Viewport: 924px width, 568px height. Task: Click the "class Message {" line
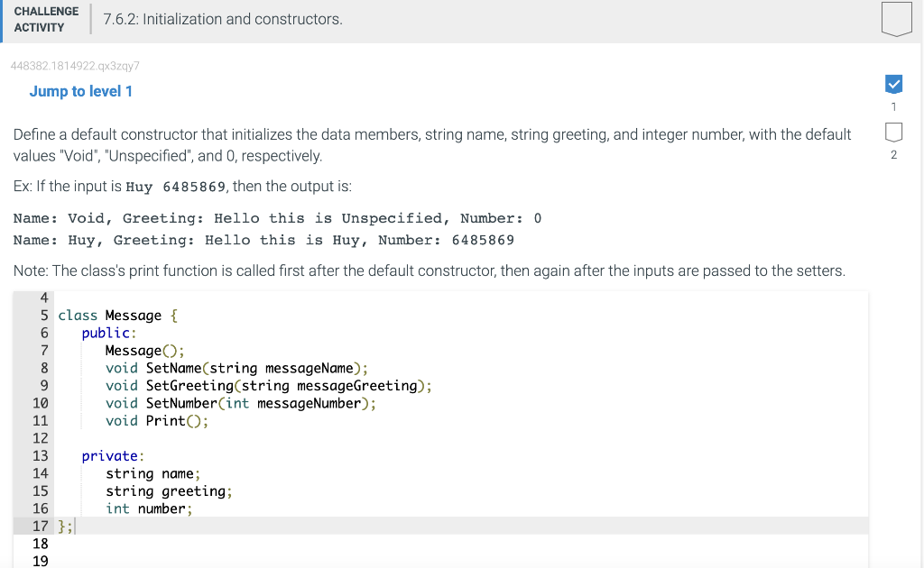click(117, 315)
